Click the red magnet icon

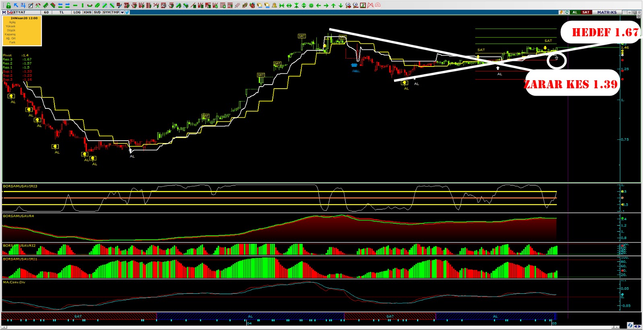click(x=378, y=5)
